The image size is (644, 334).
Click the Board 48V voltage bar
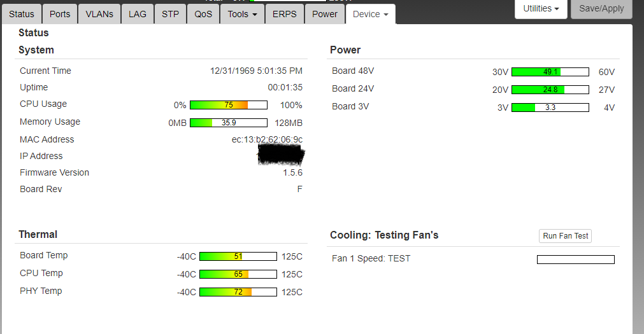point(550,72)
